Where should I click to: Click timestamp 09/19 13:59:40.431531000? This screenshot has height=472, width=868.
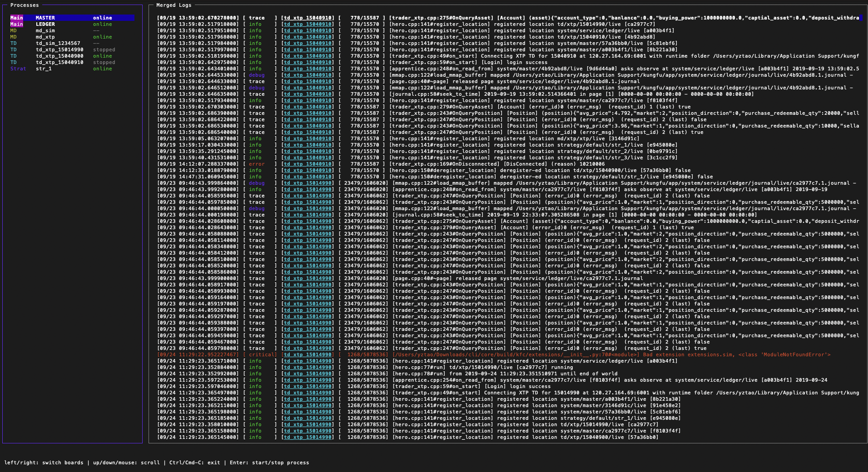198,157
